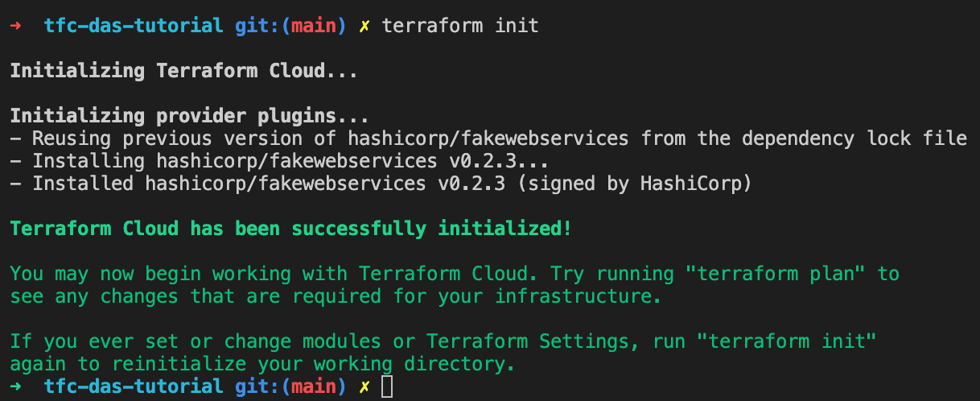
Task: Click the line starting 'You may now begin working'
Action: (x=455, y=274)
